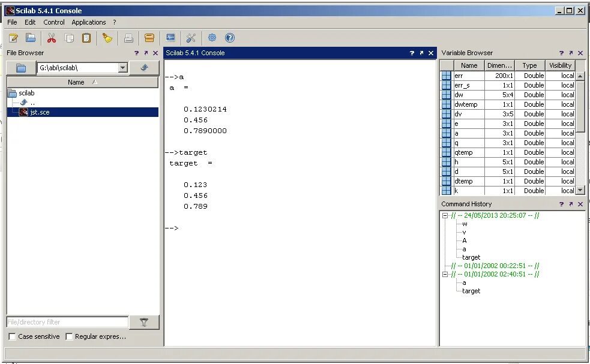
Task: Open the Help browser question mark icon
Action: 229,38
